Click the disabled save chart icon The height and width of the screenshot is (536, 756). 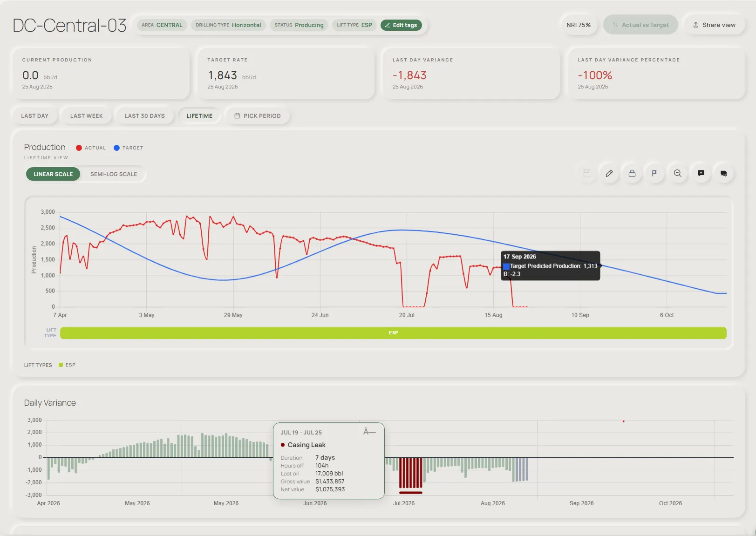[586, 173]
